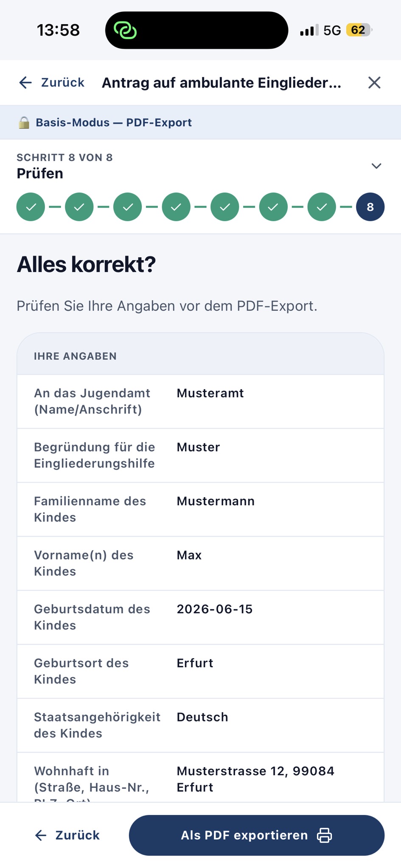Tap the battery indicator in status bar
This screenshot has width=401, height=868.
pos(359,30)
